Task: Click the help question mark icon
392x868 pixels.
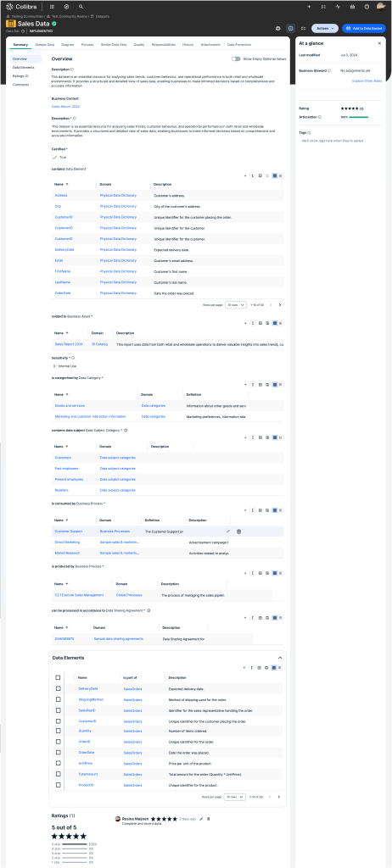Action: [367, 7]
